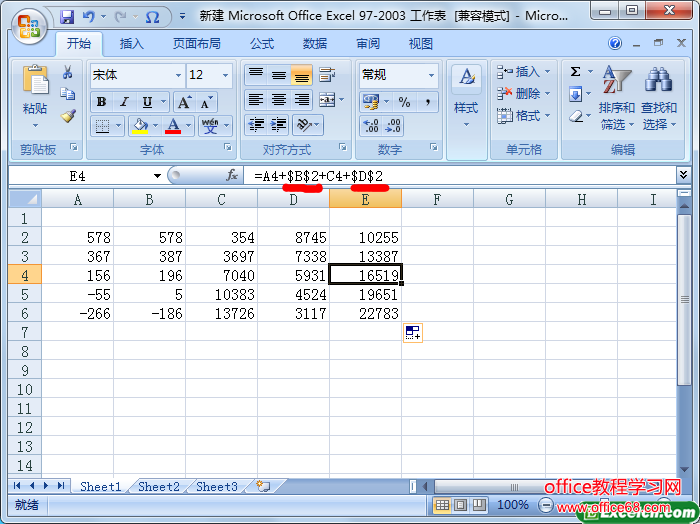Undo the last action

coord(89,17)
